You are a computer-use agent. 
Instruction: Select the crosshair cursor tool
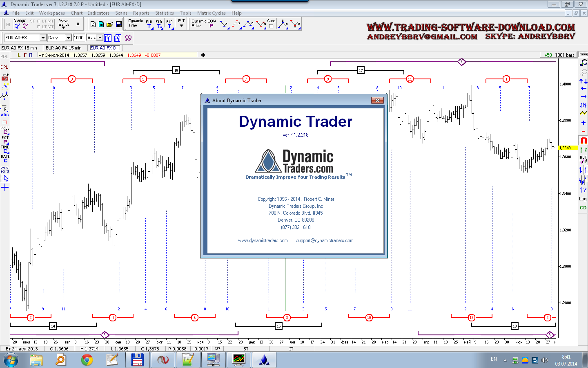tap(5, 188)
